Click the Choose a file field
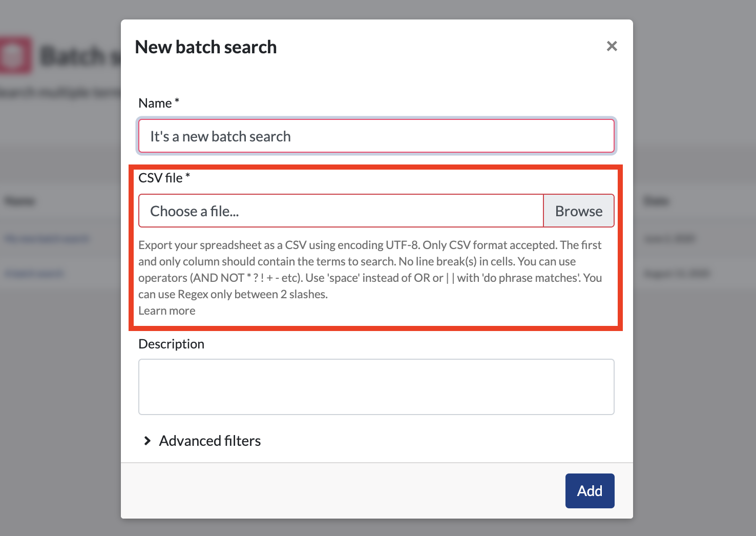 click(x=341, y=211)
